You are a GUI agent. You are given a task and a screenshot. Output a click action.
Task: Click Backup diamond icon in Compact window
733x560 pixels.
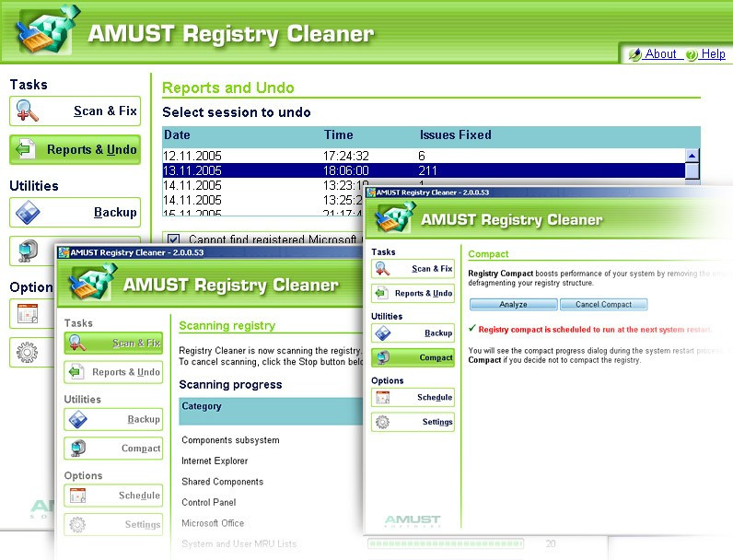(383, 333)
